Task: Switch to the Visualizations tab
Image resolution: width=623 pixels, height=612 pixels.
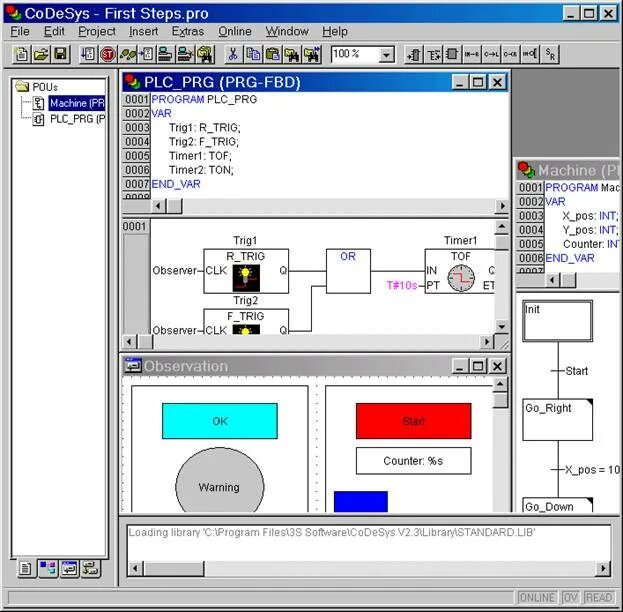Action: pos(70,568)
